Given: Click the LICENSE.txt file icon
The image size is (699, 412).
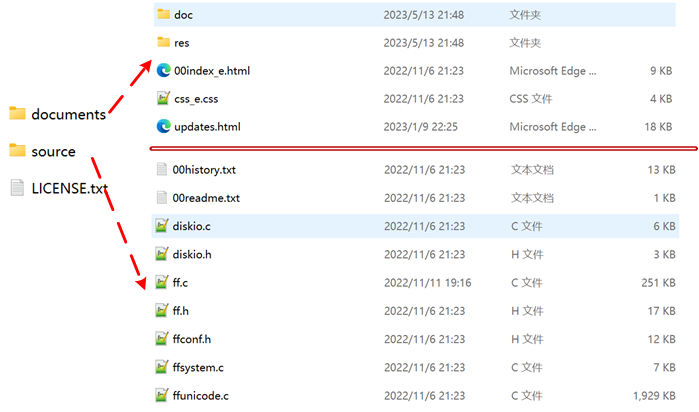Looking at the screenshot, I should 17,188.
